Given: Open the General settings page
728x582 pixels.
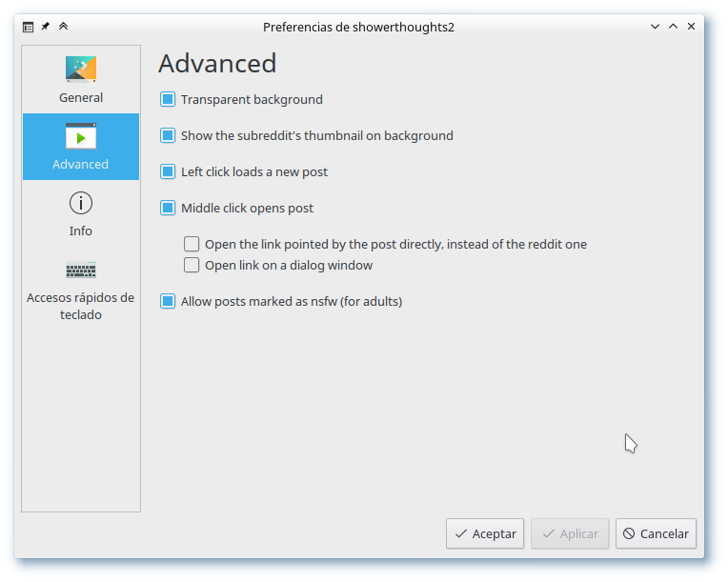Looking at the screenshot, I should point(81,80).
